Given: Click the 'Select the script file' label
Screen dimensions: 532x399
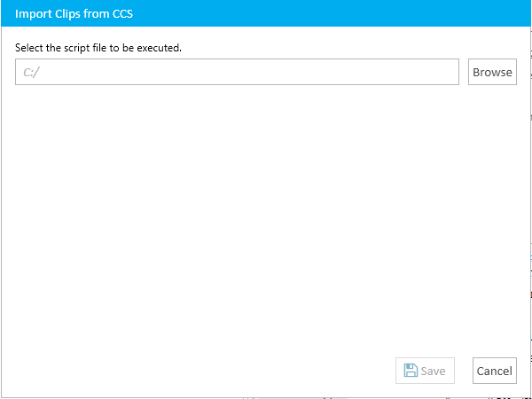Looking at the screenshot, I should click(98, 48).
